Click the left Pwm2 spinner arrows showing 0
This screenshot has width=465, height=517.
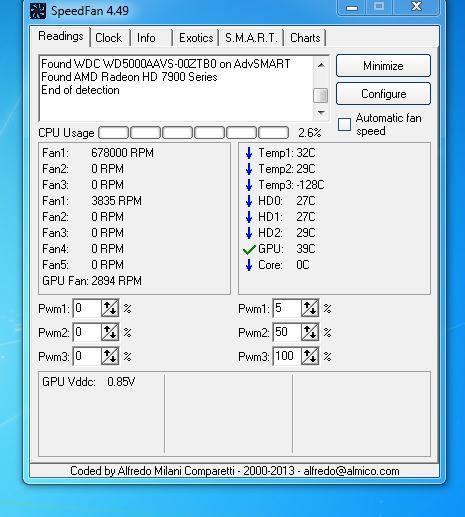click(x=110, y=332)
